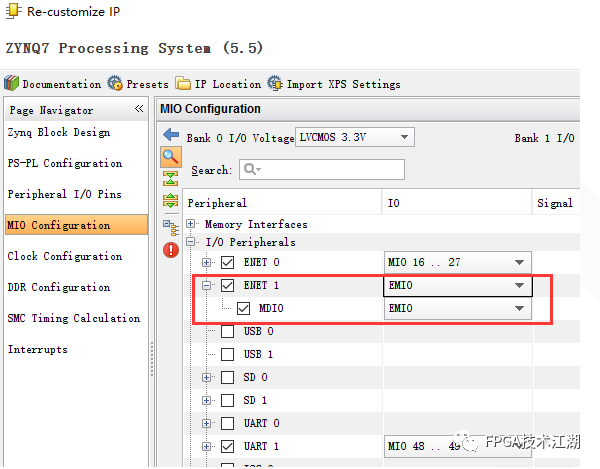Go to SMC Timing Calculation page
The width and height of the screenshot is (600, 469).
[73, 318]
